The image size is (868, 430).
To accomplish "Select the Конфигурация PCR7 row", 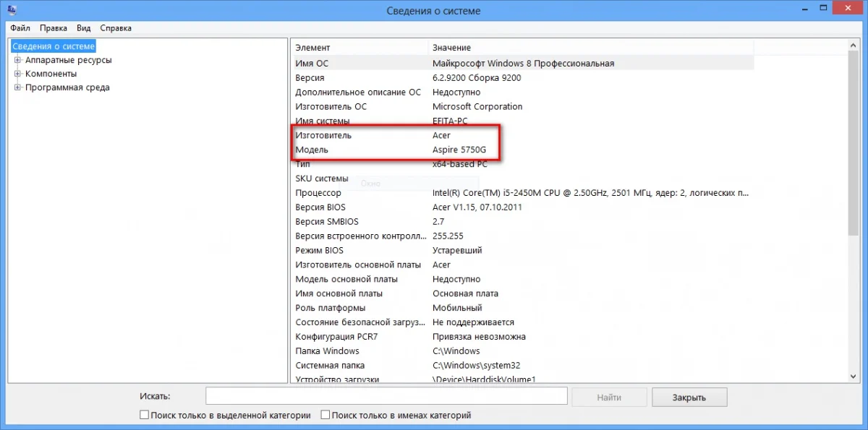I will tap(523, 337).
